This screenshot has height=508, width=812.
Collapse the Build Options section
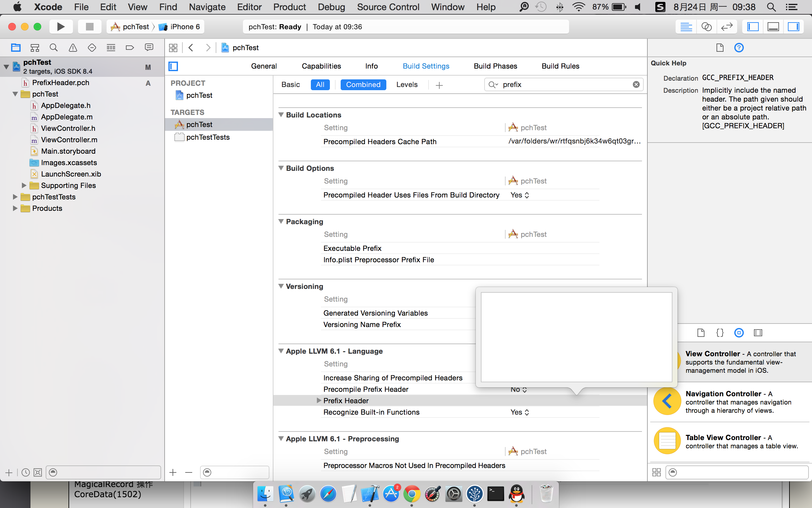[x=281, y=168]
